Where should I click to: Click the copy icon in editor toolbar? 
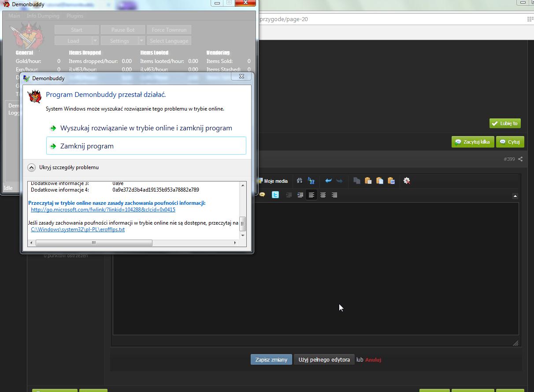tap(357, 181)
